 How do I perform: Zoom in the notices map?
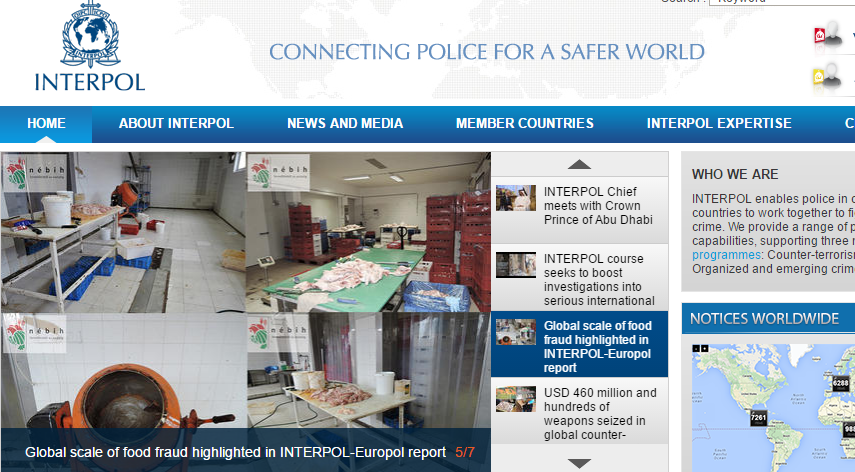705,348
